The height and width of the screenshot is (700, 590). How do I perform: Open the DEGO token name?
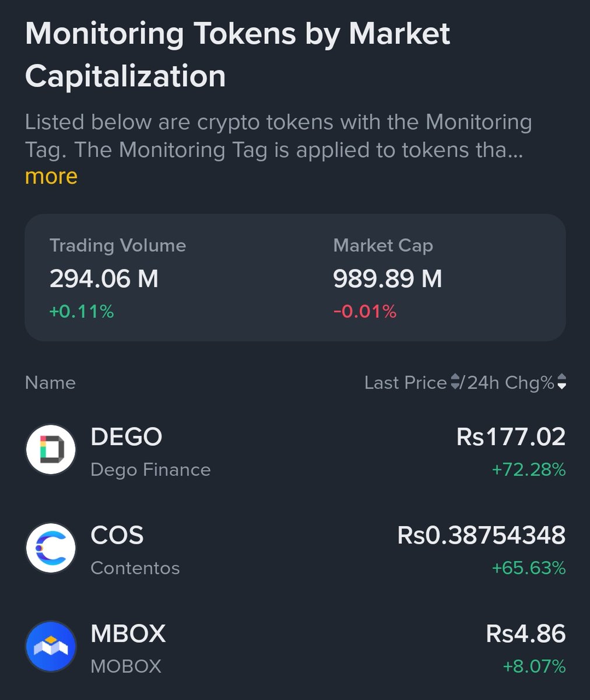pyautogui.click(x=127, y=437)
